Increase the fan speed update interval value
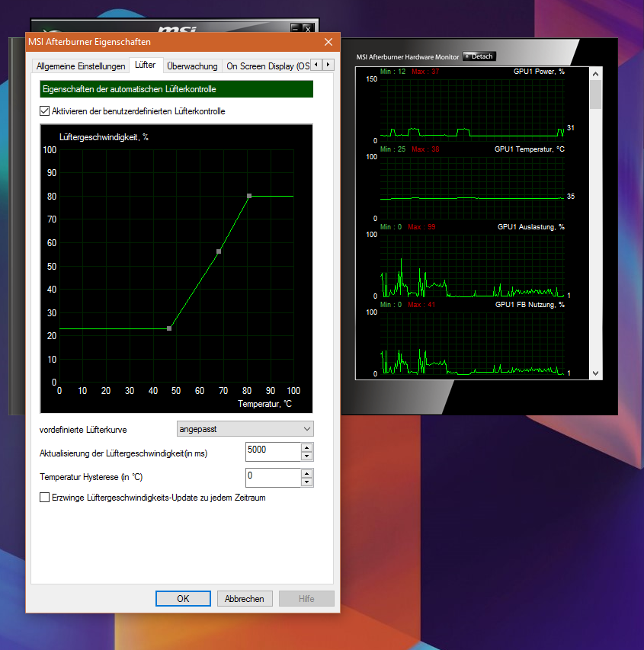644x650 pixels. point(307,447)
